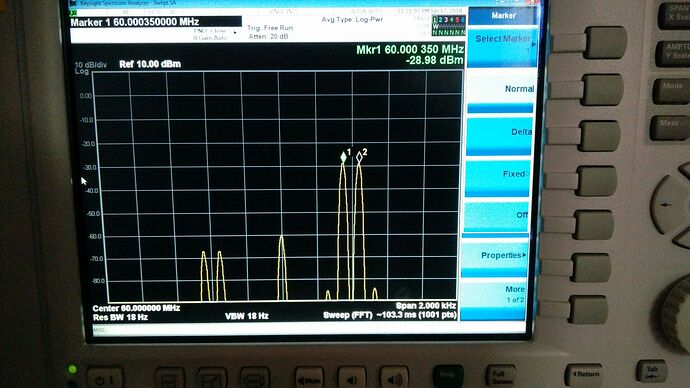Click the Full Screen button

click(x=500, y=375)
